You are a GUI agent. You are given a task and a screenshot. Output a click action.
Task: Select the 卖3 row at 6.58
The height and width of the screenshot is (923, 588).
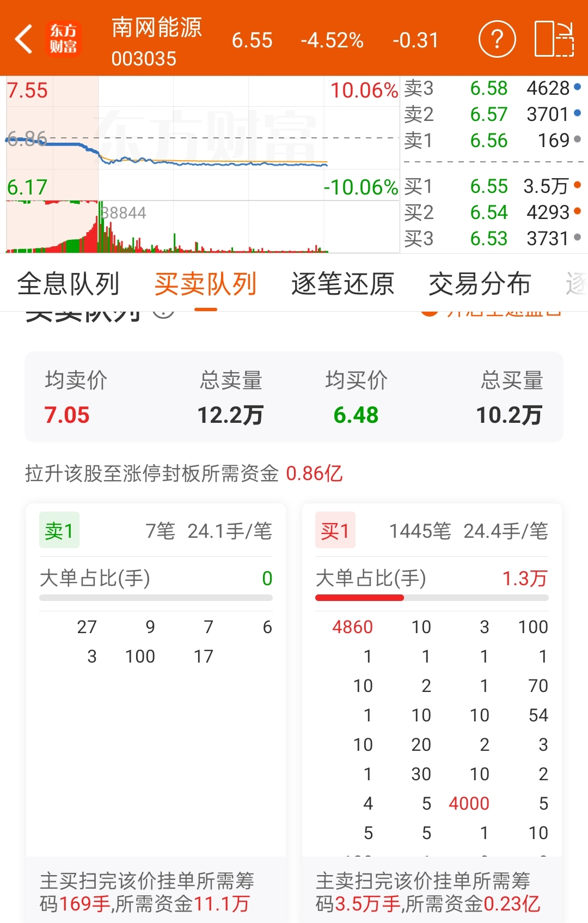coord(494,88)
